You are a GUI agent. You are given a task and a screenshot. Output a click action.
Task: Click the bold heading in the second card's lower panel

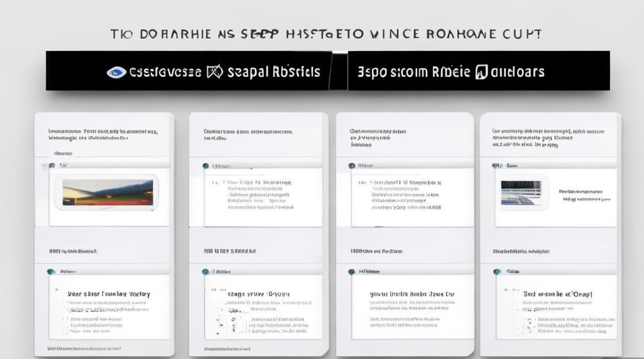[x=258, y=294]
